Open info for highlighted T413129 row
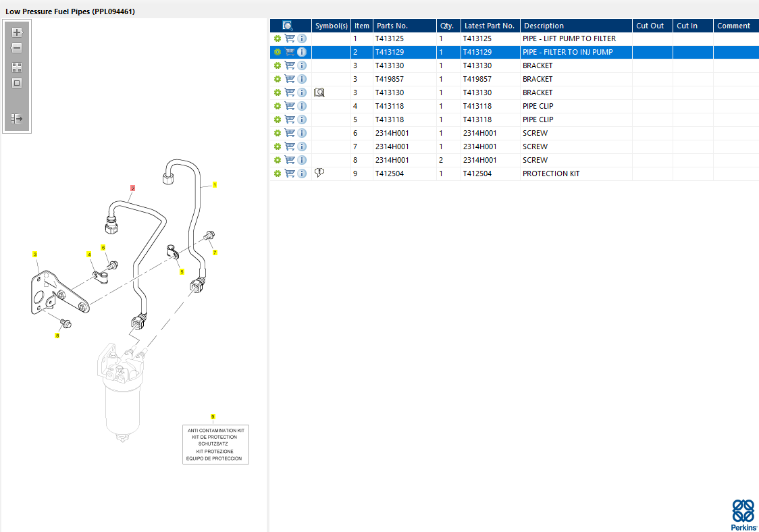 (x=302, y=52)
